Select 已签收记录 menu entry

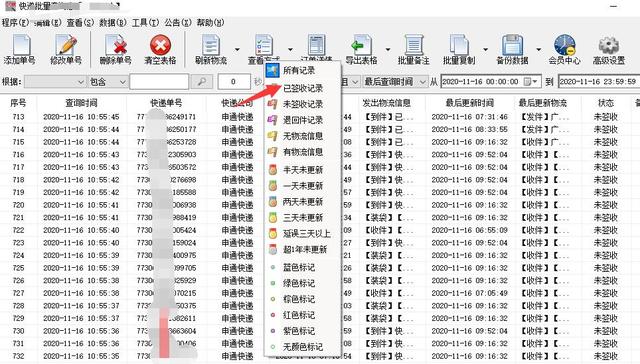[302, 88]
